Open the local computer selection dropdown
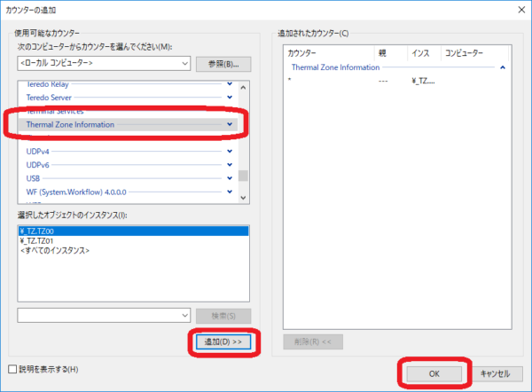The width and height of the screenshot is (532, 392). click(x=184, y=63)
